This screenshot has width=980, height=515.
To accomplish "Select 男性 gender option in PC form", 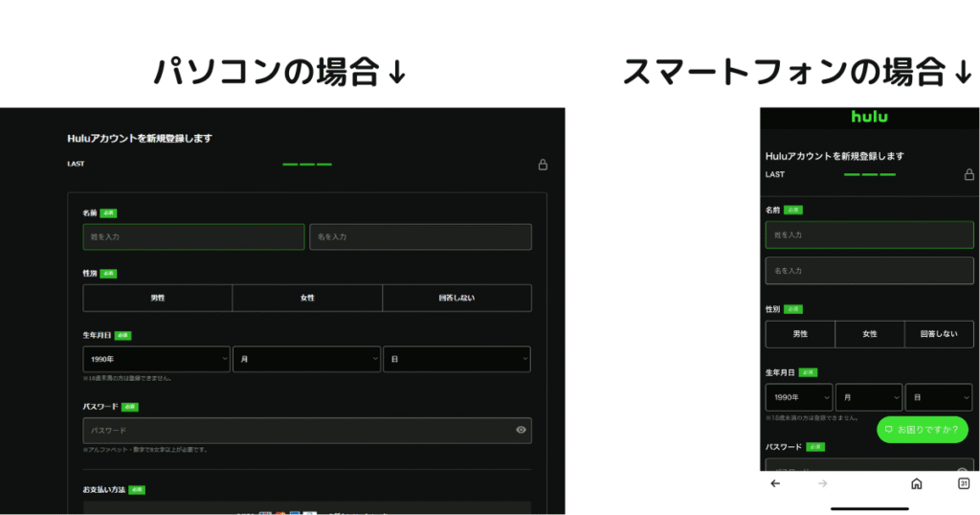I will click(x=158, y=298).
